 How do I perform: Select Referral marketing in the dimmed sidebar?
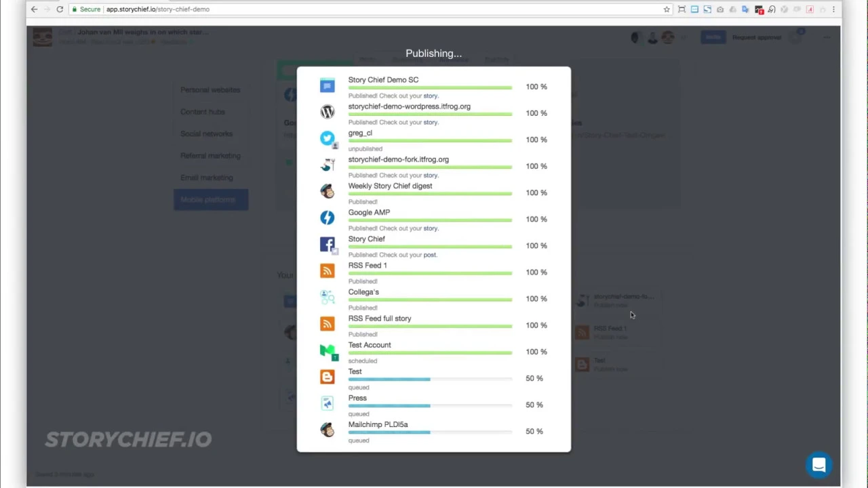pyautogui.click(x=210, y=155)
